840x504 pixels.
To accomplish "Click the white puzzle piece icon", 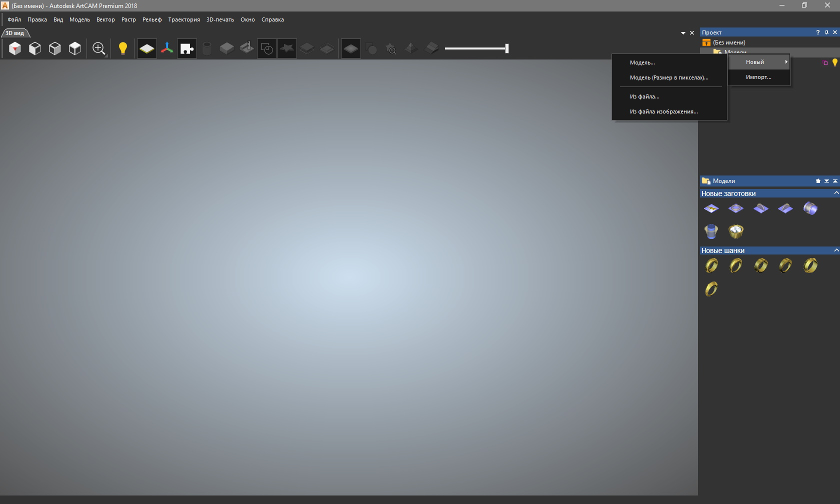I will coord(187,48).
